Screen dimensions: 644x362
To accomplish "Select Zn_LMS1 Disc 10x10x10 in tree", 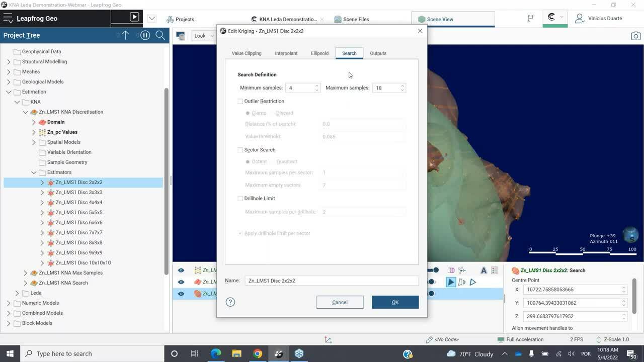I will (83, 263).
